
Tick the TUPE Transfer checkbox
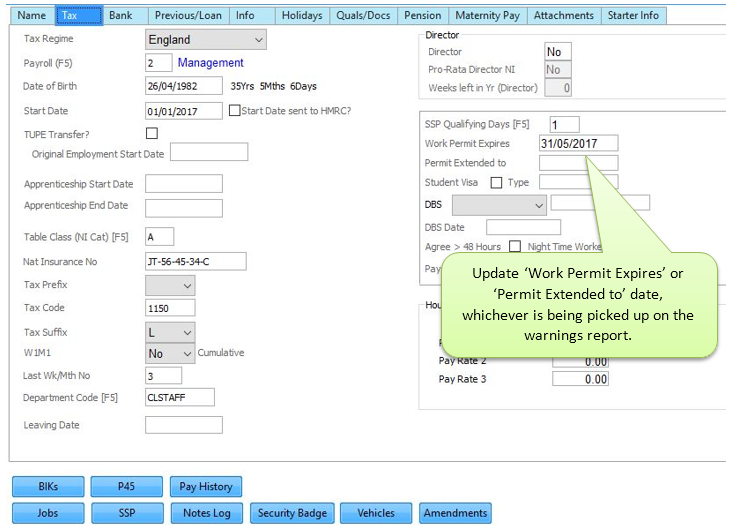[x=152, y=133]
